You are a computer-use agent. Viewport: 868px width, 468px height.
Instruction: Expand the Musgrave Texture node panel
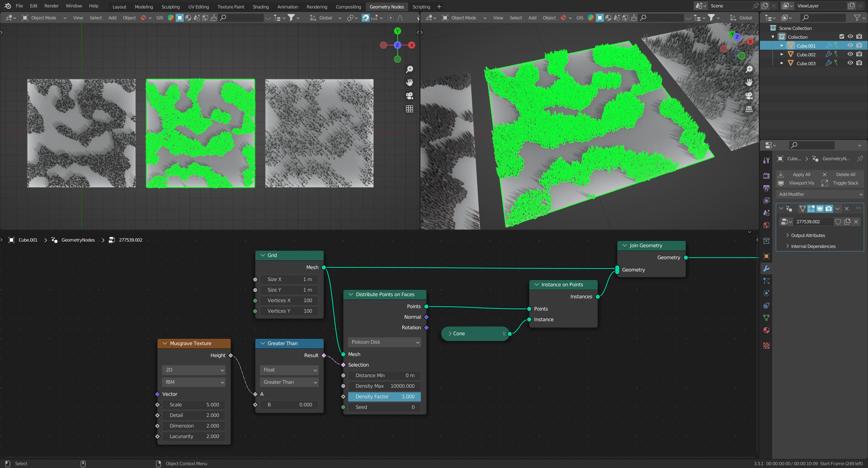pyautogui.click(x=164, y=343)
